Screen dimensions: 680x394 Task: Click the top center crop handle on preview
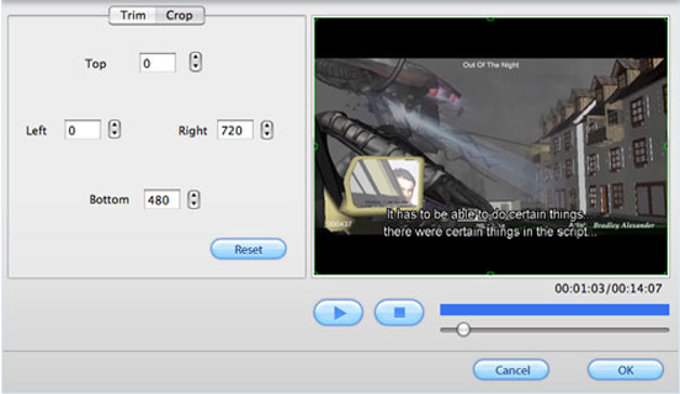pyautogui.click(x=490, y=19)
